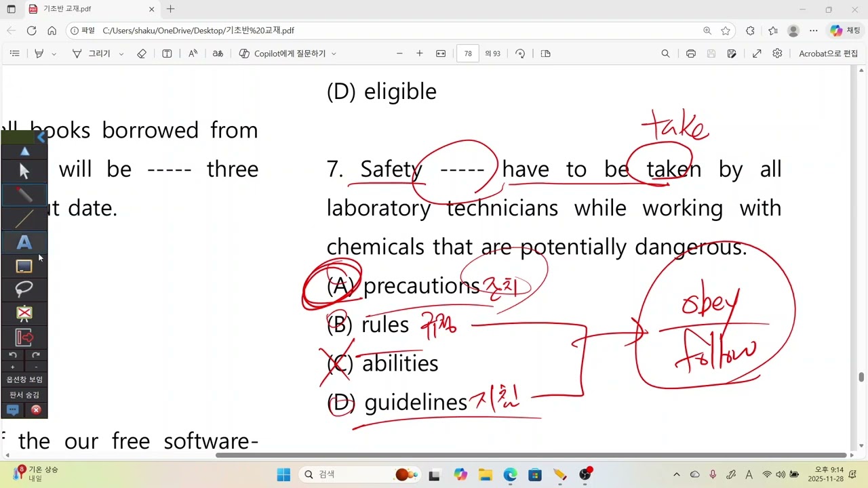Click the horizontal scrollbar at bottom
Image resolution: width=868 pixels, height=488 pixels.
click(530, 455)
